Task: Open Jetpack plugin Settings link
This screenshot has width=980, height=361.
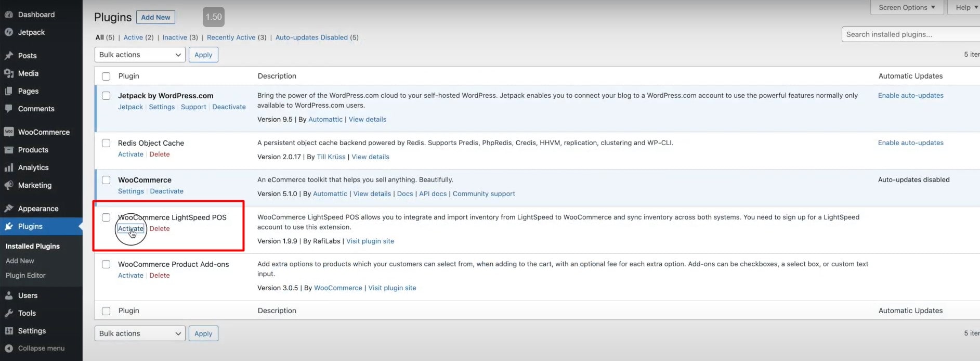Action: [162, 107]
